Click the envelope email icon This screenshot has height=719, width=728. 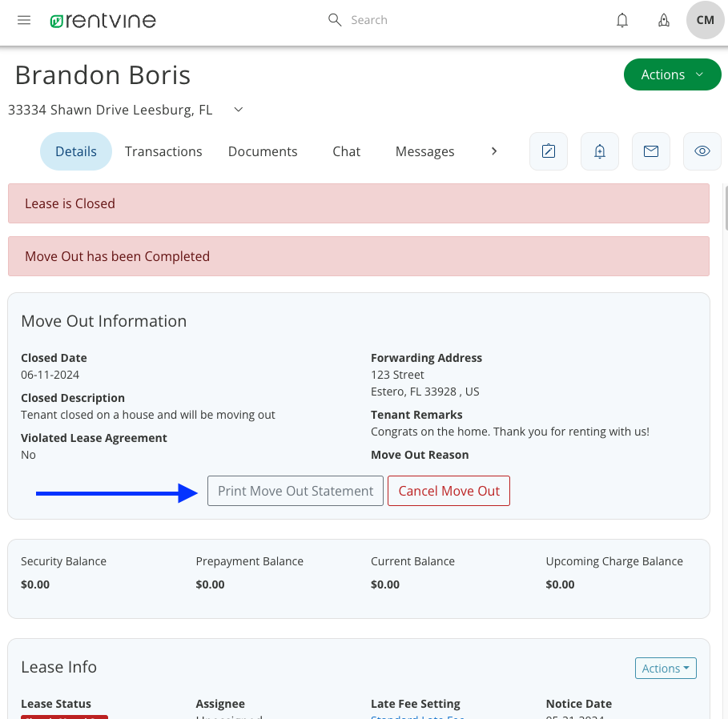[651, 151]
